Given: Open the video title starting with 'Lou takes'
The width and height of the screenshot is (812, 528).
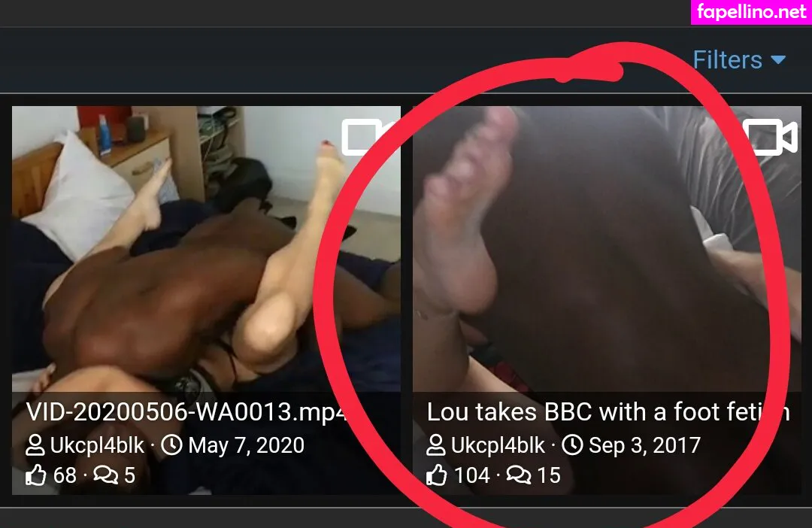Looking at the screenshot, I should click(x=608, y=412).
